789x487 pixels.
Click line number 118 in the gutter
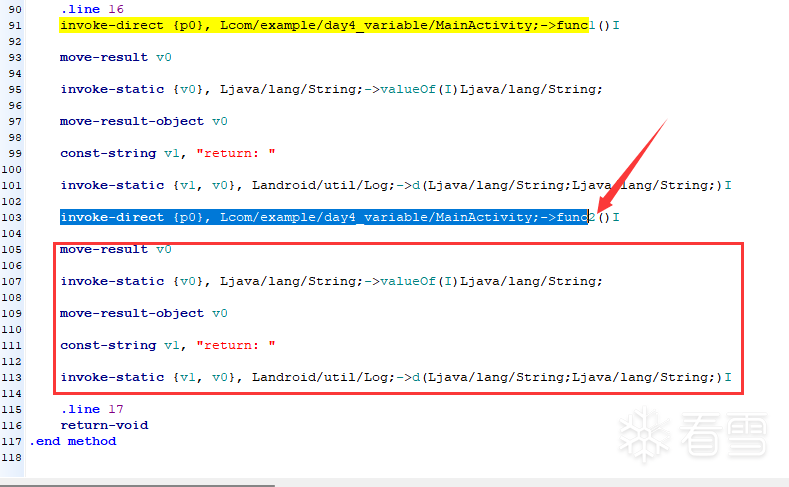12,457
